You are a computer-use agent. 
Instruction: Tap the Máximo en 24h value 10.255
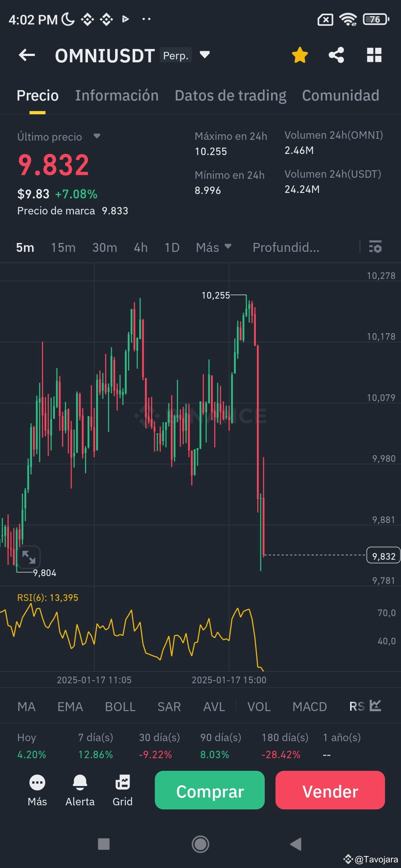(211, 151)
